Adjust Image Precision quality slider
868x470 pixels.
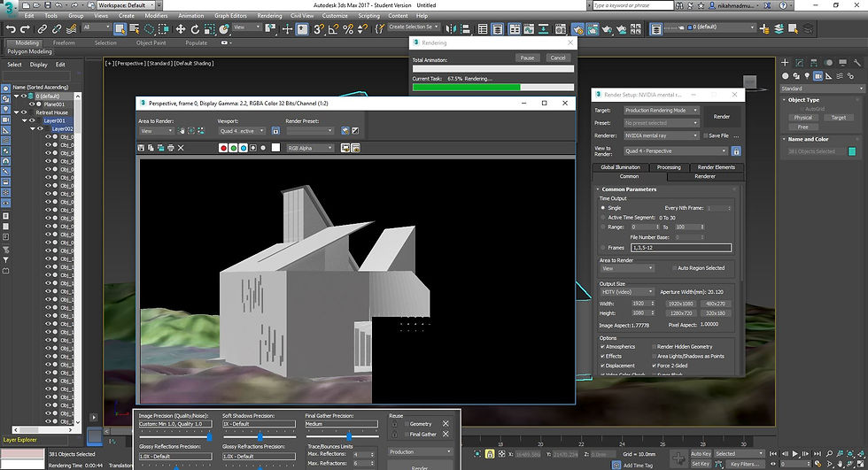[x=209, y=437]
